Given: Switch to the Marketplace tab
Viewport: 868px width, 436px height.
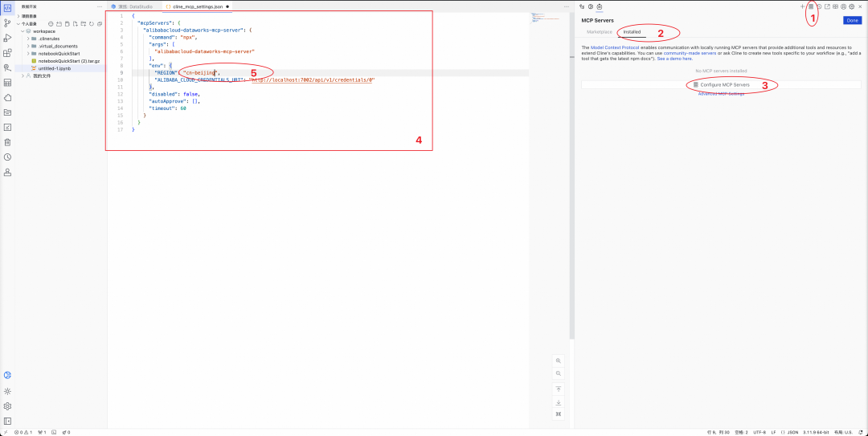Looking at the screenshot, I should coord(600,32).
